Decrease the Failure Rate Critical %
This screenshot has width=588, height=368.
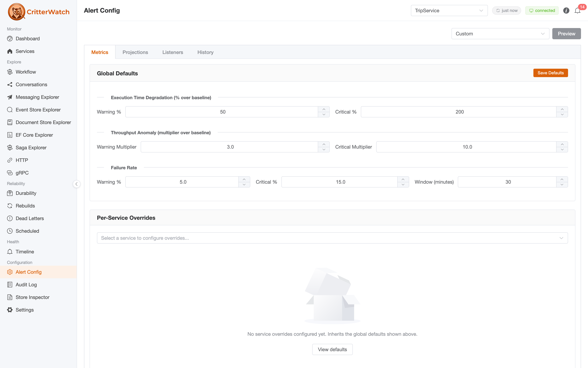pyautogui.click(x=403, y=185)
